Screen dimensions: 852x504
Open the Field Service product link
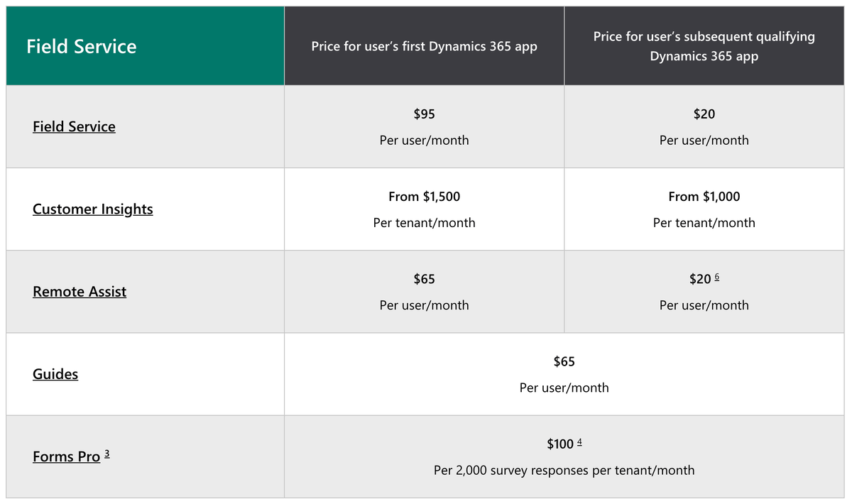coord(74,127)
